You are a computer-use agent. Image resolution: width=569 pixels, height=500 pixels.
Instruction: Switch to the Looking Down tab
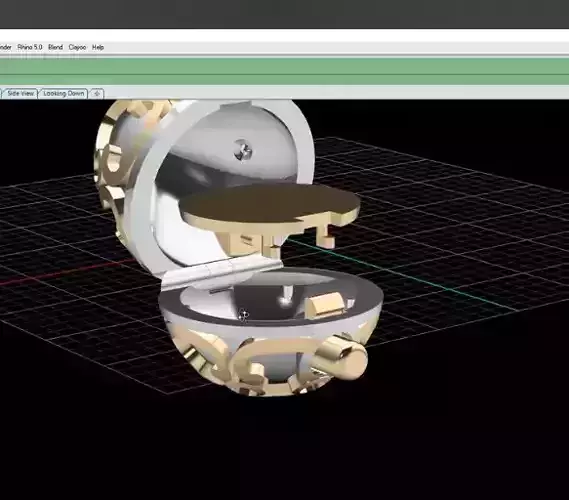tap(64, 93)
